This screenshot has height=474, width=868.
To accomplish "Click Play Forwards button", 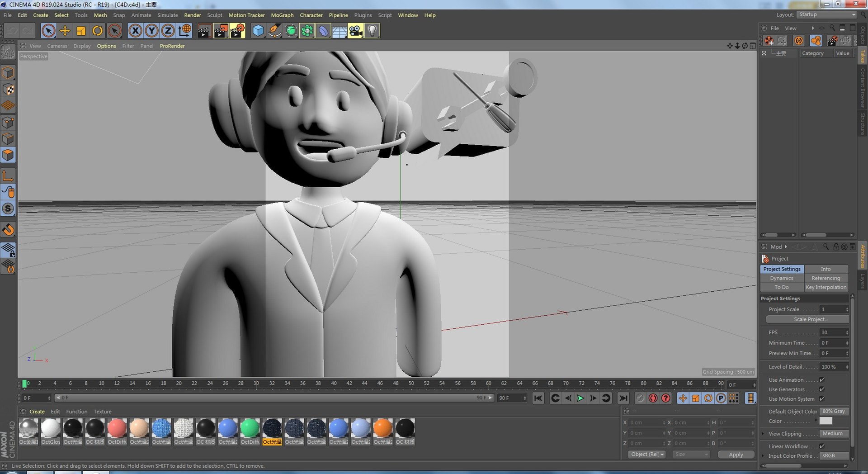I will (580, 398).
